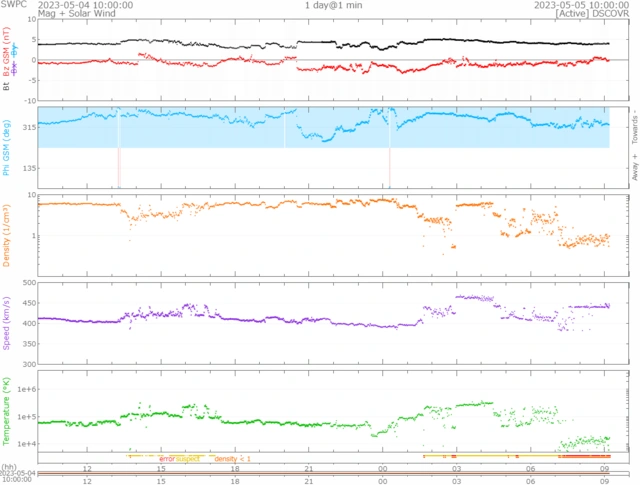The image size is (640, 485).
Task: Click the purple Speed (km/s) axis label
Action: click(x=6, y=323)
